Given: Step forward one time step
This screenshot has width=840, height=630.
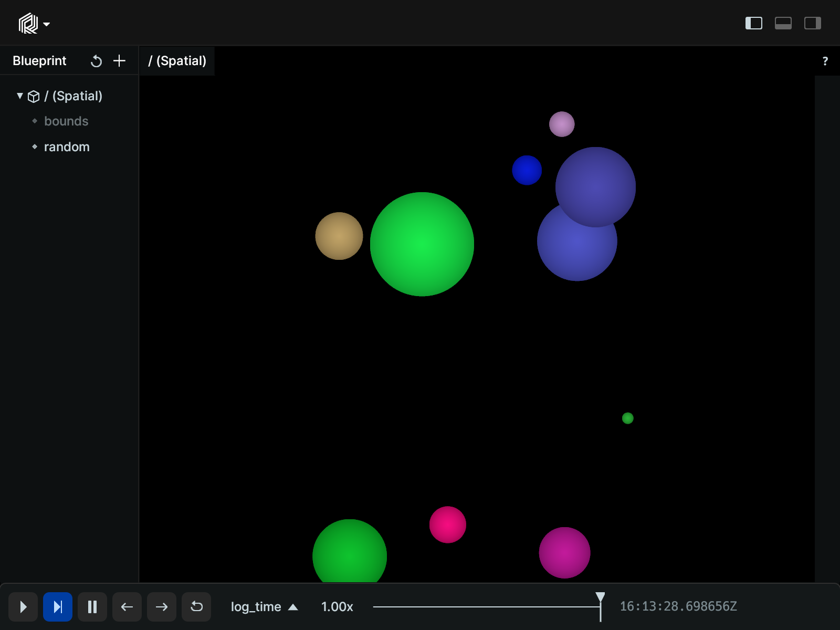Looking at the screenshot, I should [x=162, y=607].
